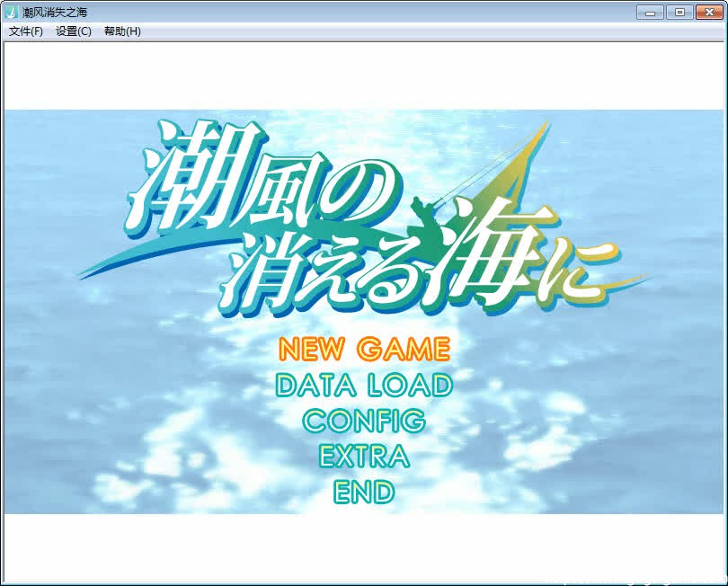Screen dimensions: 728x586
Task: Open the CONFIG option
Action: pyautogui.click(x=364, y=421)
